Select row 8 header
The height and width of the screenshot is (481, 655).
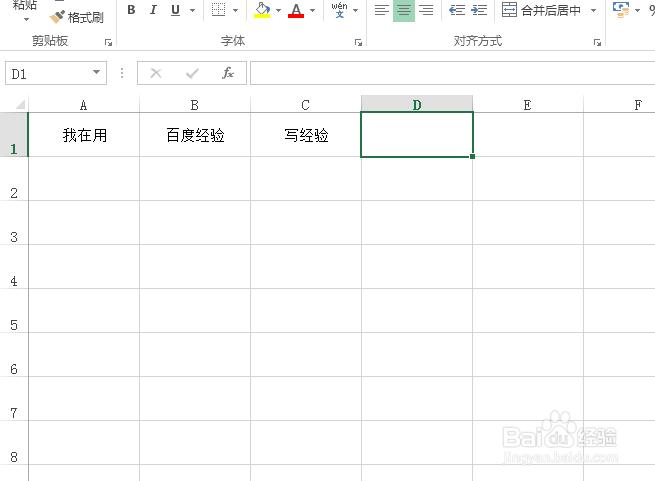click(14, 443)
